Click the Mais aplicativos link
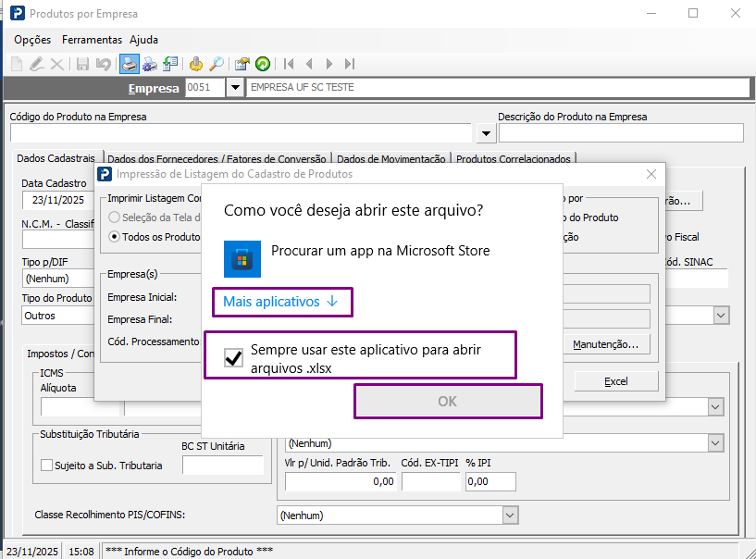Image resolution: width=756 pixels, height=559 pixels. coord(280,302)
